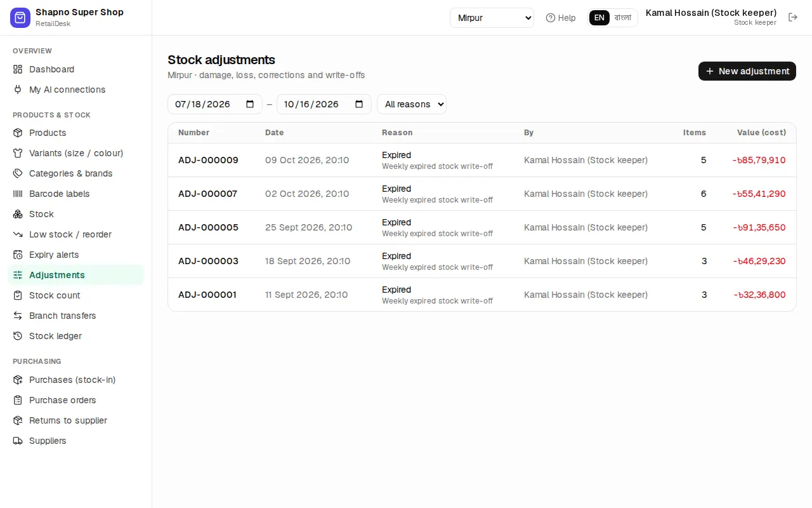Screen dimensions: 812x508
Task: Click the Value (cost) column header
Action: (x=761, y=133)
